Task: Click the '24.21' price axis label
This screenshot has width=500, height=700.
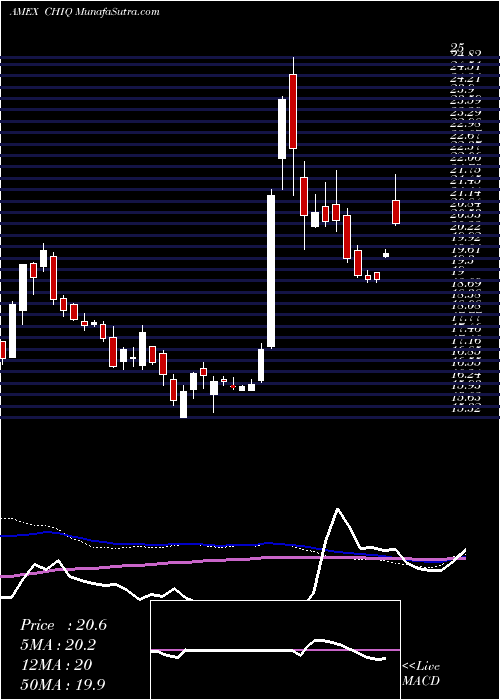Action: click(x=465, y=79)
